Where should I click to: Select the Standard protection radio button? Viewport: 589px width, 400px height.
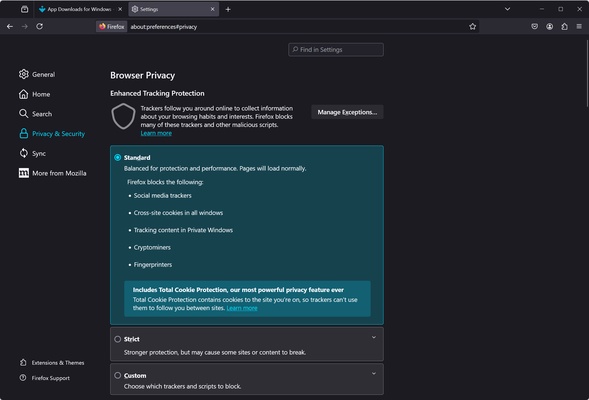(118, 157)
